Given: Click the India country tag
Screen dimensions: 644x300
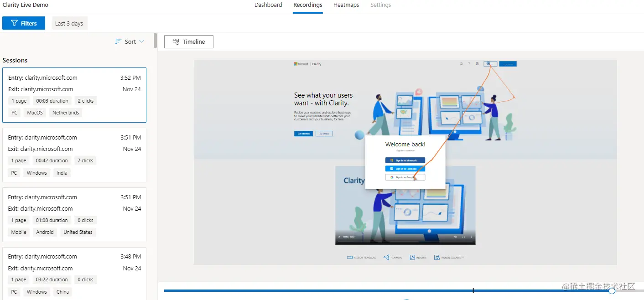Looking at the screenshot, I should pos(62,173).
